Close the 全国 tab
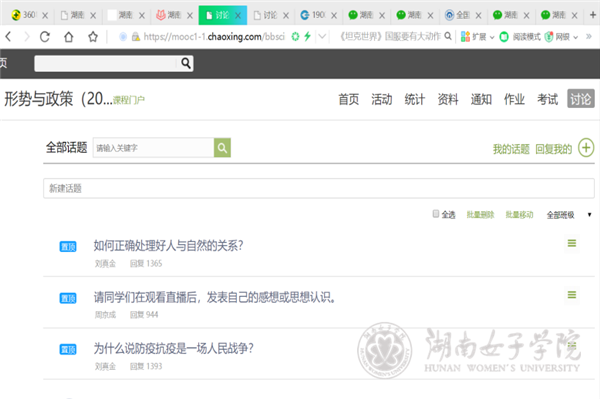This screenshot has height=399, width=600. pyautogui.click(x=478, y=15)
